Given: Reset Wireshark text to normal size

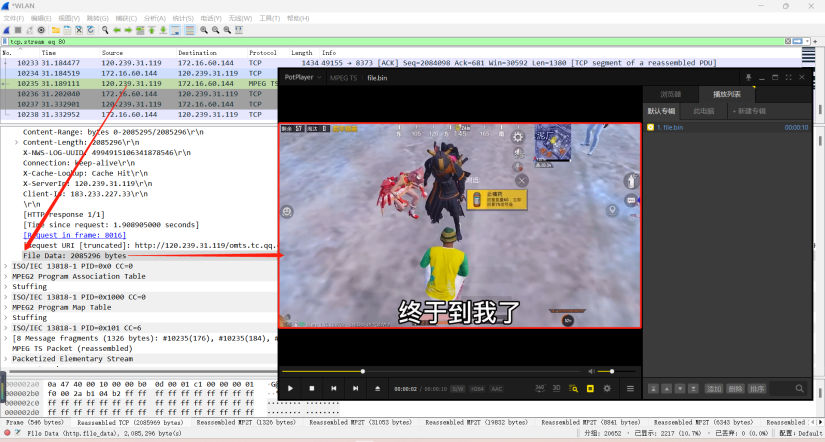Looking at the screenshot, I should (x=227, y=30).
